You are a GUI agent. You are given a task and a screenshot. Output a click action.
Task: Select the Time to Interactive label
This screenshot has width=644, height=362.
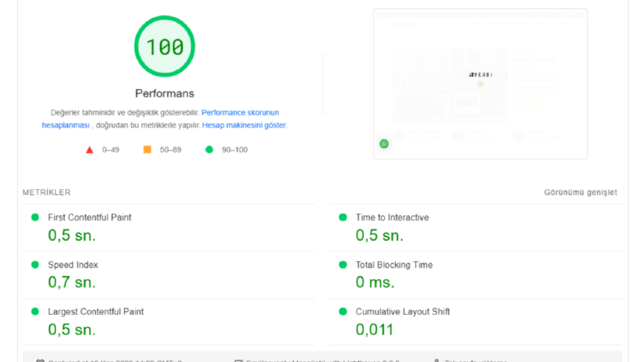coord(392,218)
